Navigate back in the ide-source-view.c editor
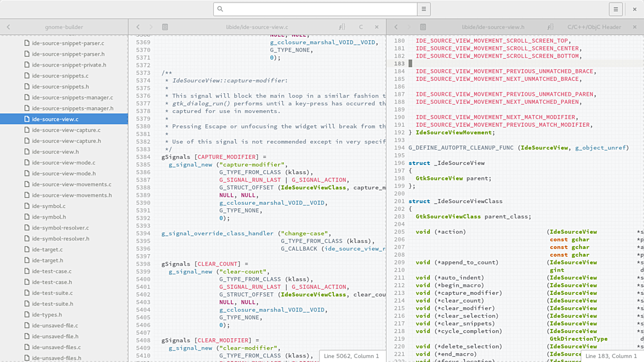 coord(138,27)
